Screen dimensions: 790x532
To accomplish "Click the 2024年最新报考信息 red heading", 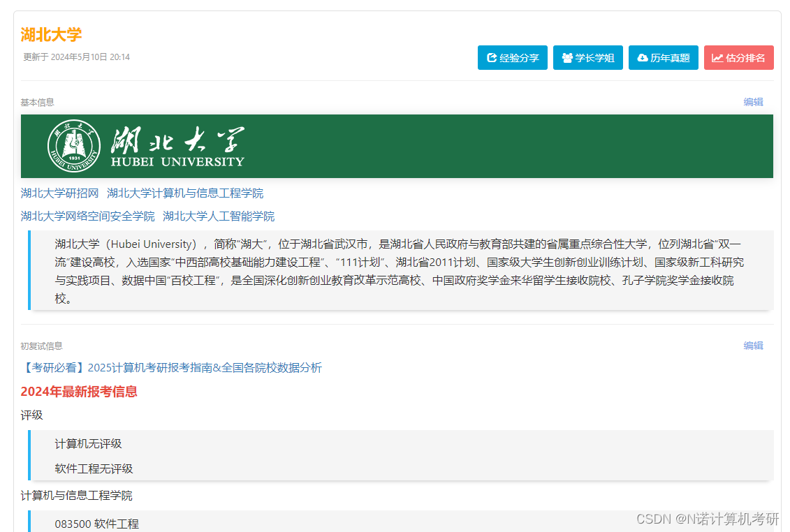I will tap(79, 392).
